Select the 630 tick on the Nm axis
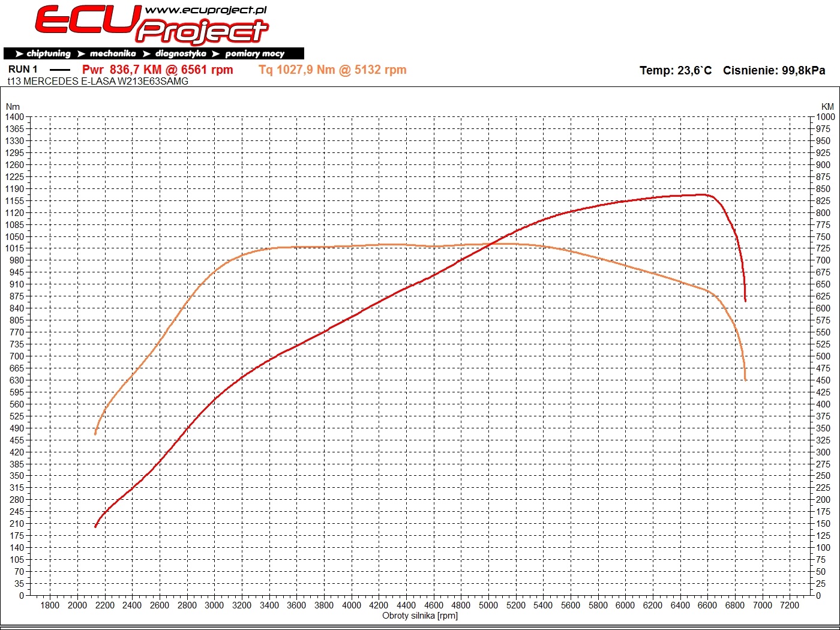Screen dimensions: 840x630 click(17, 380)
